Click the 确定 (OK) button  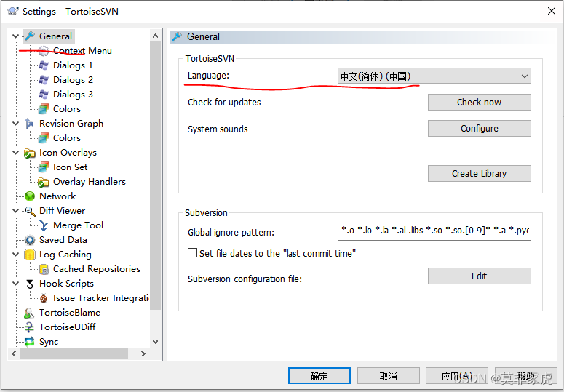[319, 376]
